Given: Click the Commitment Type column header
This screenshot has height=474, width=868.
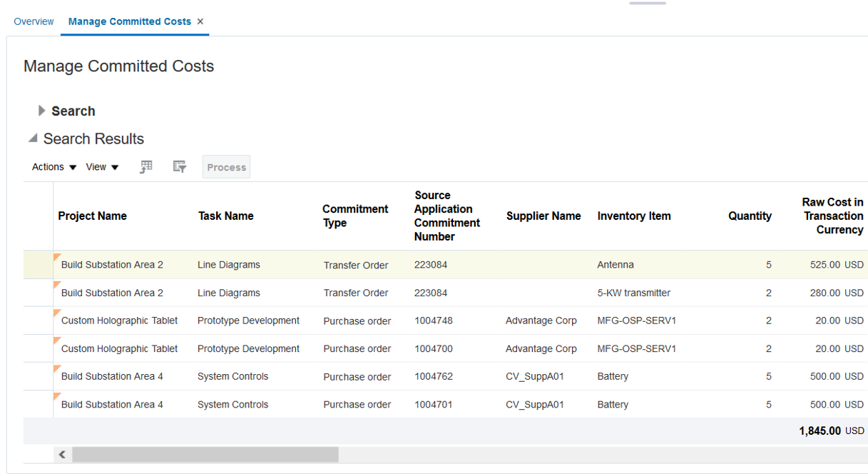Looking at the screenshot, I should click(355, 216).
